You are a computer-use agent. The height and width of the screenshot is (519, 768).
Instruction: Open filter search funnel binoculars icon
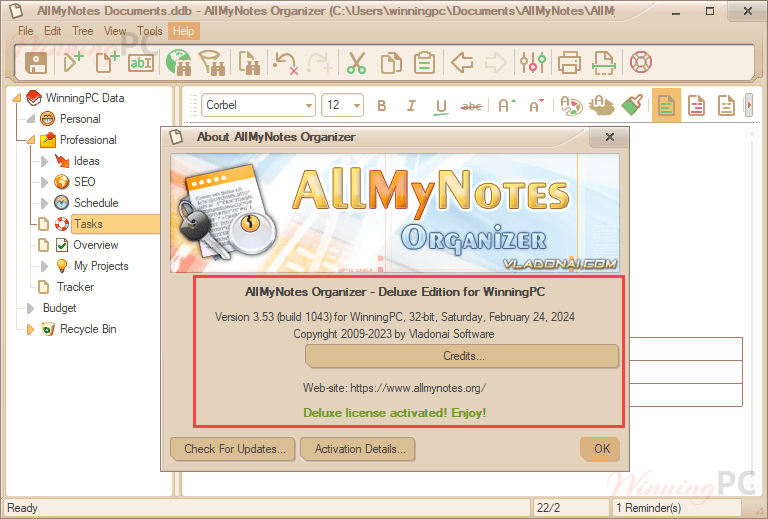tap(212, 63)
